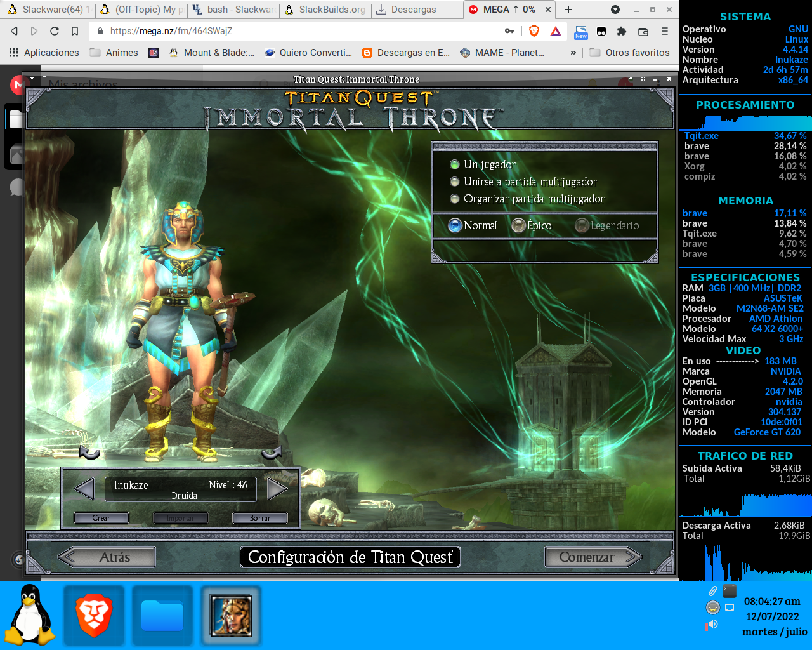Image resolution: width=812 pixels, height=650 pixels.
Task: Rotate character left with curved arrow
Action: click(x=89, y=452)
